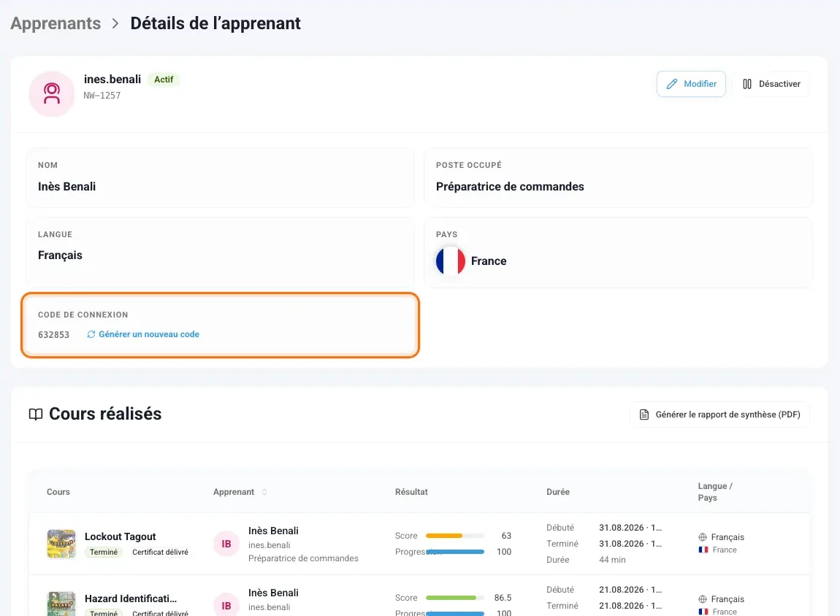840x616 pixels.
Task: Click Terminé badge under Lockout Tagout
Action: click(104, 553)
